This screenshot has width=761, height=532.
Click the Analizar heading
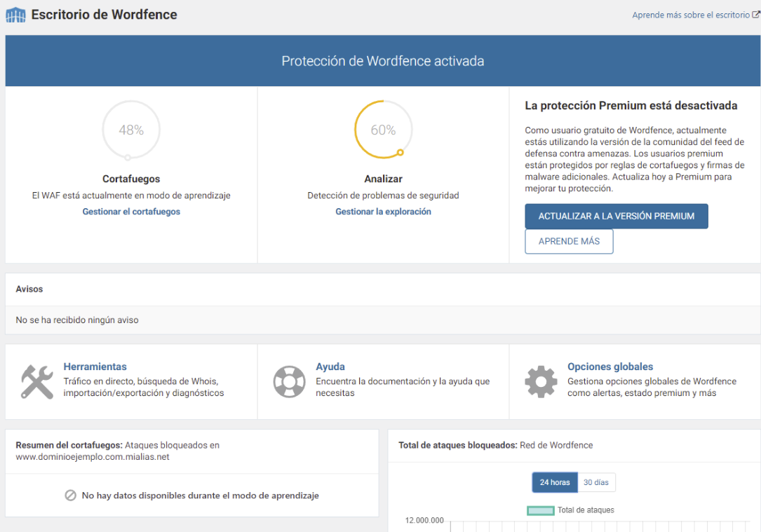tap(383, 179)
